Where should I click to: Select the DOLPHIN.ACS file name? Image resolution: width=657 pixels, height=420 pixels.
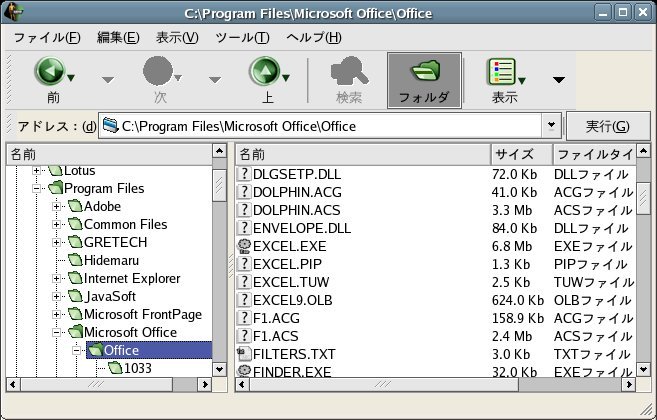tap(297, 210)
